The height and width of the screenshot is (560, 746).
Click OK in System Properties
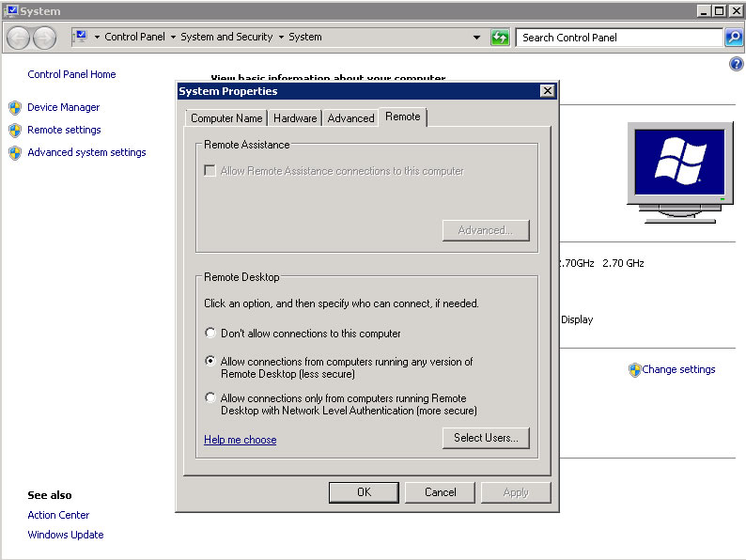364,492
